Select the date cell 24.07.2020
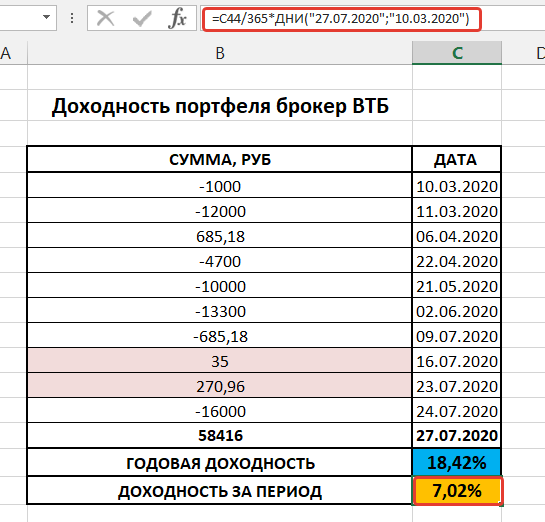This screenshot has height=522, width=545. click(x=456, y=410)
